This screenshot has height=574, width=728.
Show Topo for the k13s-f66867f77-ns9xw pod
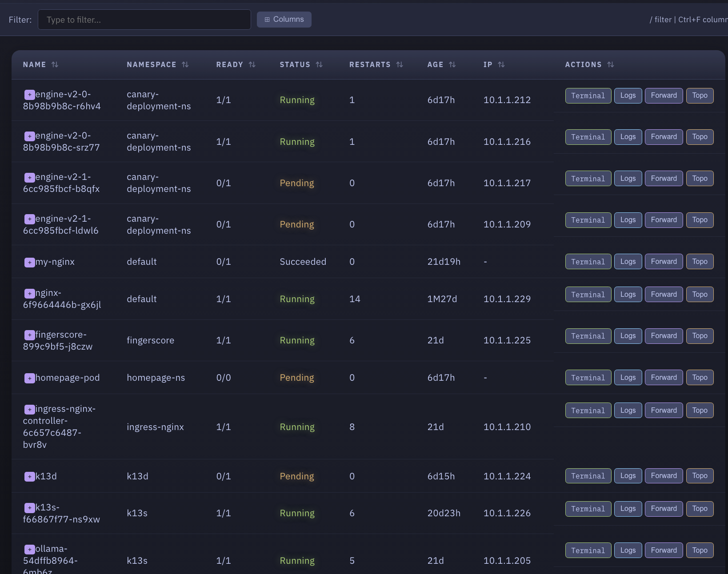click(x=700, y=509)
